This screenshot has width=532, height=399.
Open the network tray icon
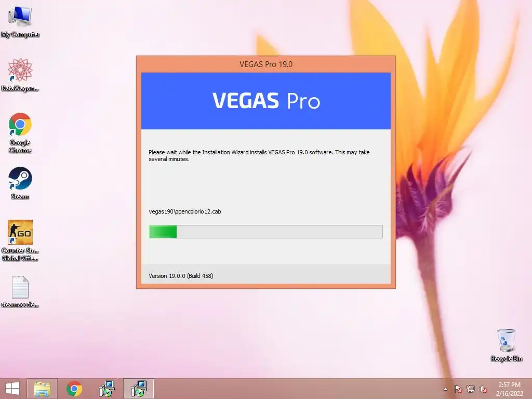click(471, 389)
